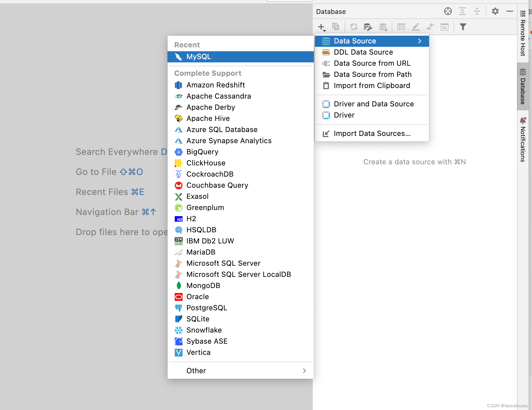The image size is (532, 410).
Task: Choose Import Data Sources option
Action: (x=372, y=133)
